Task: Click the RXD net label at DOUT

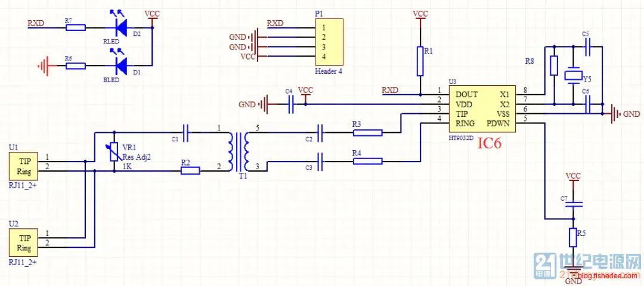Action: coord(390,90)
